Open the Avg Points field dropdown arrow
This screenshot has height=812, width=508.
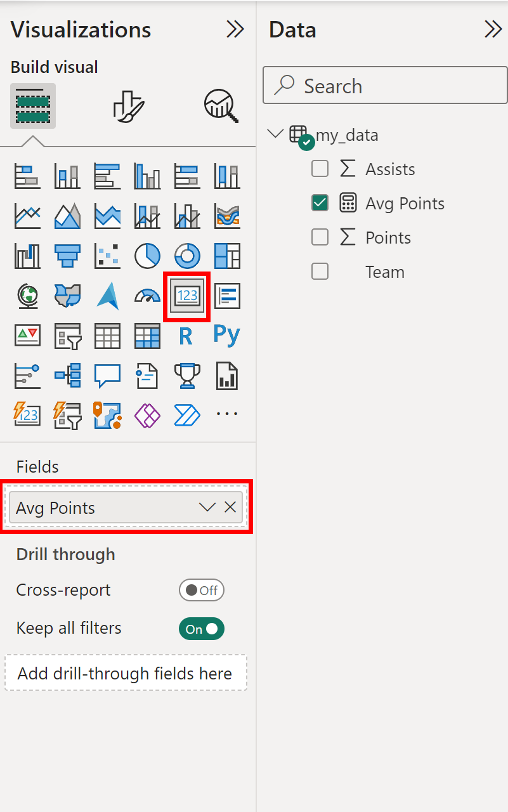click(207, 507)
